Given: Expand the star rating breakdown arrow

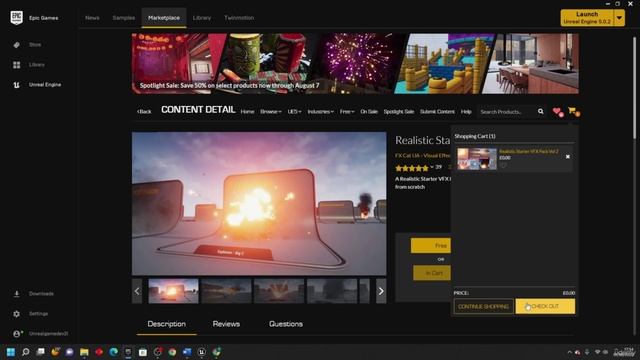Looking at the screenshot, I should (432, 167).
